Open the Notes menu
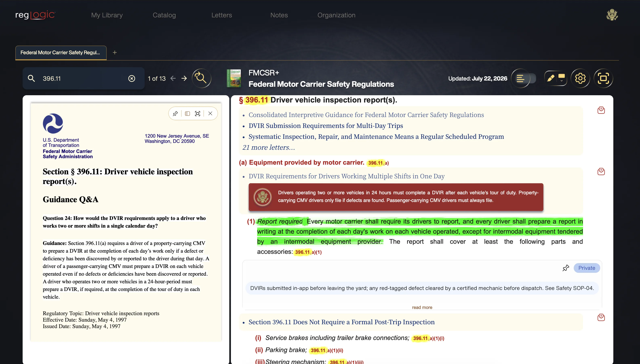This screenshot has height=364, width=640. (279, 15)
